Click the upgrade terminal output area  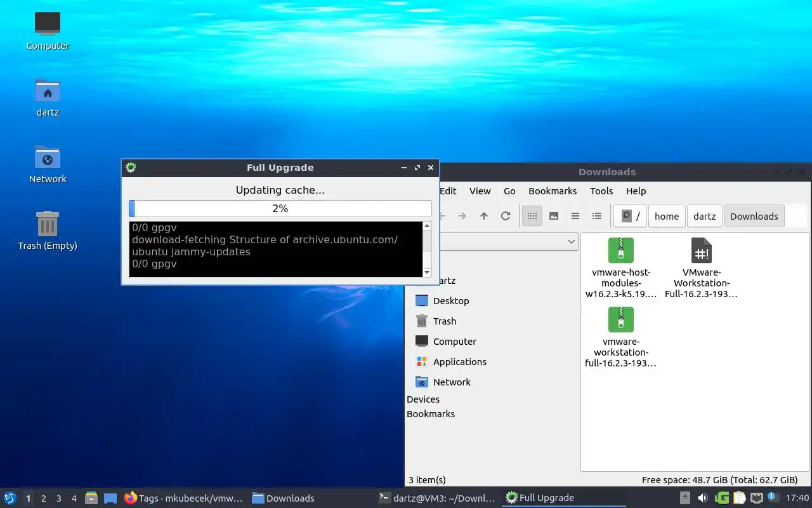275,249
